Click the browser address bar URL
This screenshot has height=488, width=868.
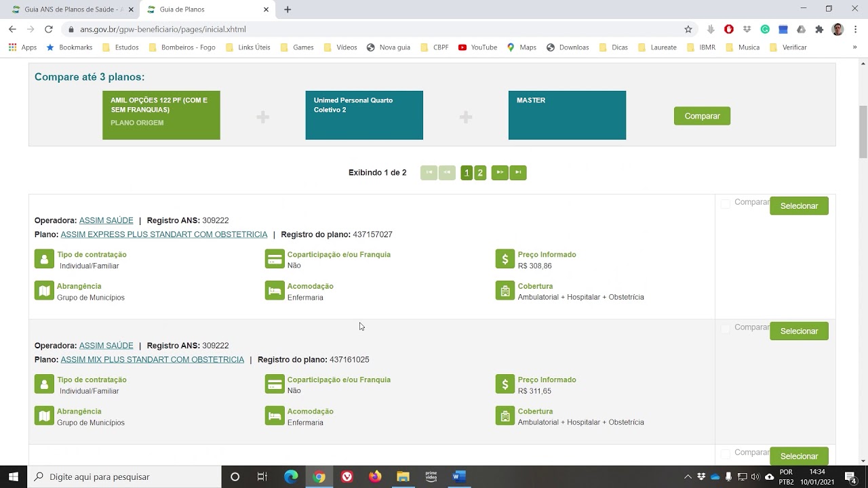[163, 29]
